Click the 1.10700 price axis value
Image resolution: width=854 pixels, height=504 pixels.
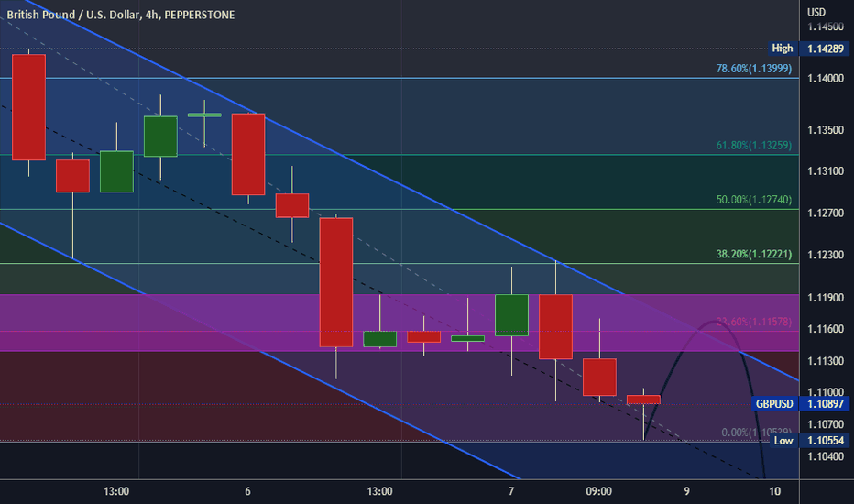tap(825, 424)
